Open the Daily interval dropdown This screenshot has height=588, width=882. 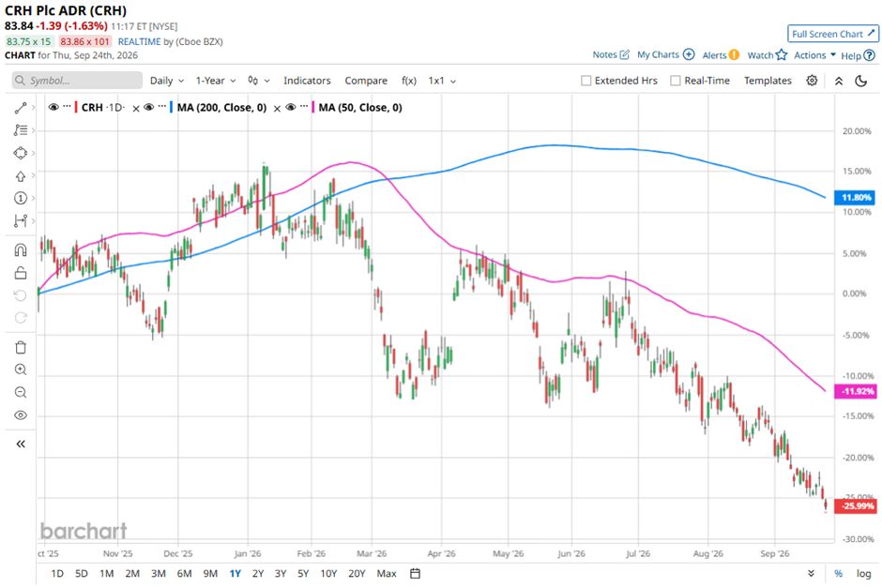167,81
